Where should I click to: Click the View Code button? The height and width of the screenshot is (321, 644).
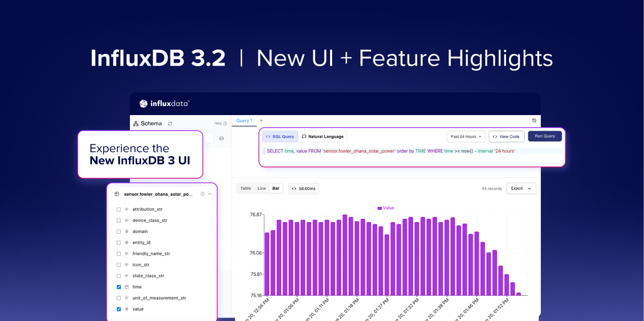(507, 136)
